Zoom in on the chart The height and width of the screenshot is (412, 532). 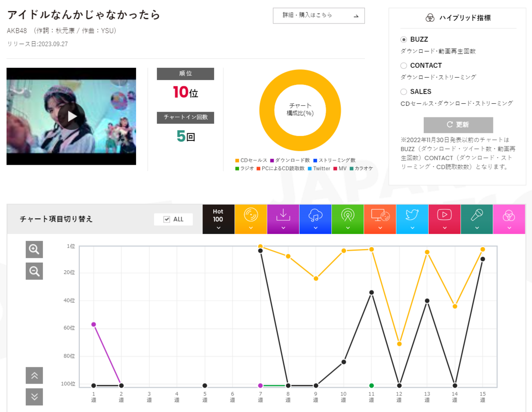point(34,249)
